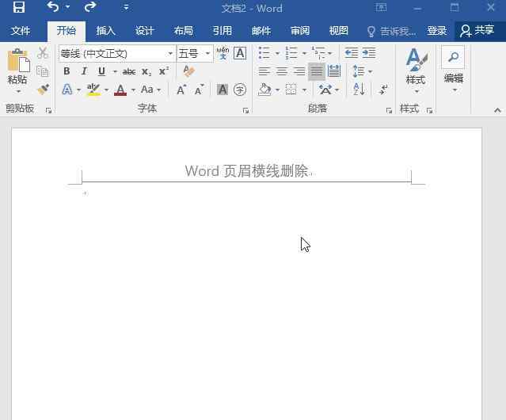This screenshot has width=506, height=420.
Task: Toggle character shading icon
Action: pos(223,90)
